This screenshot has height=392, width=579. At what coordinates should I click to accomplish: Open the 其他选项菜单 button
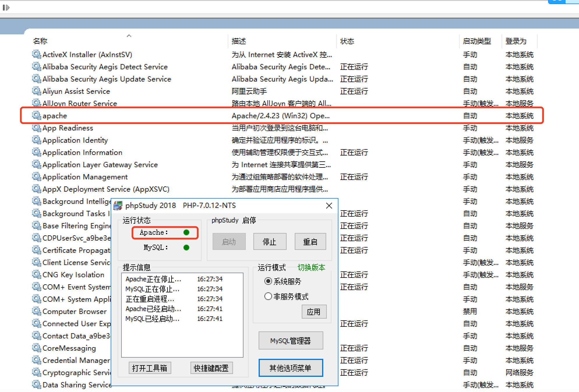coord(291,368)
